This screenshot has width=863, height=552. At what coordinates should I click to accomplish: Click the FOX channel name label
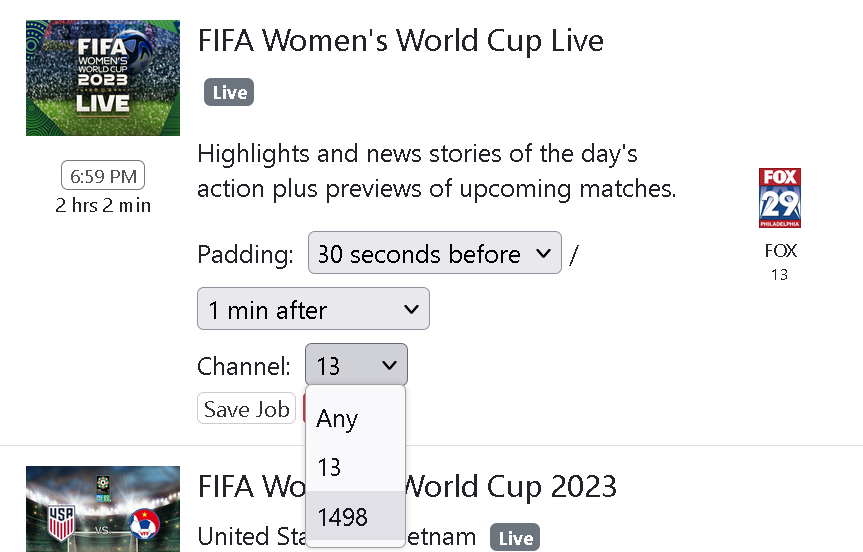click(x=780, y=251)
